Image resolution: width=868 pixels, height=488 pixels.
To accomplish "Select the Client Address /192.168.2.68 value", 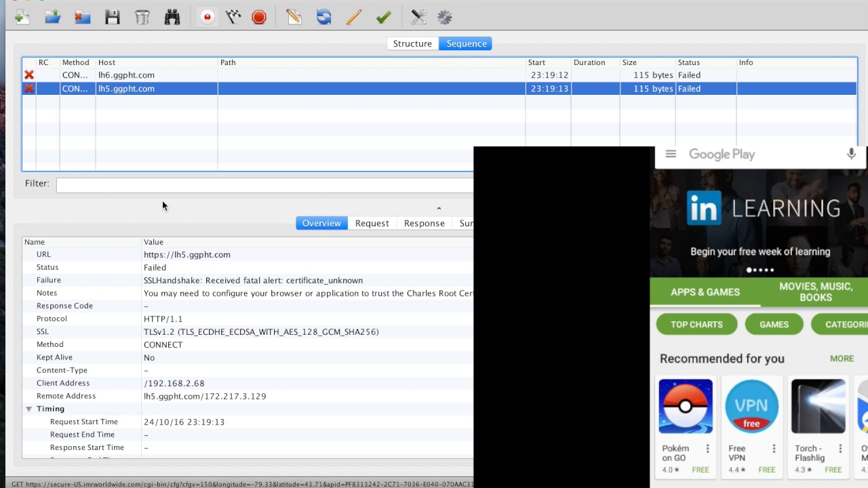I will tap(174, 384).
